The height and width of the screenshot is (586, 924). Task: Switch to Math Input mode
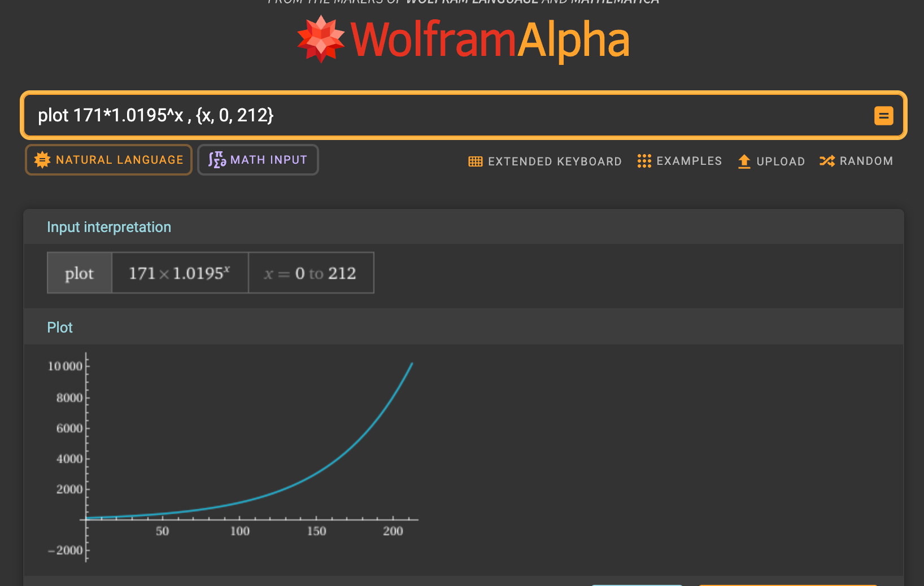click(258, 160)
